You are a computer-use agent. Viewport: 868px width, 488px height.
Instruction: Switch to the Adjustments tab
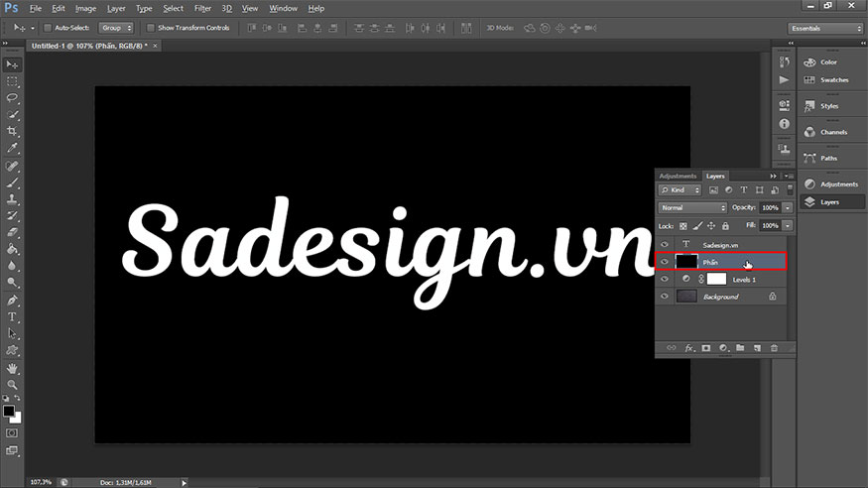(678, 176)
